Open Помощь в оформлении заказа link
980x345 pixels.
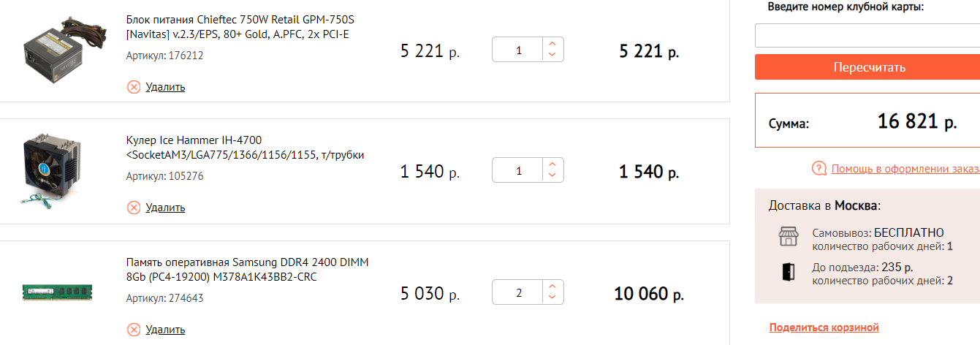tap(905, 170)
